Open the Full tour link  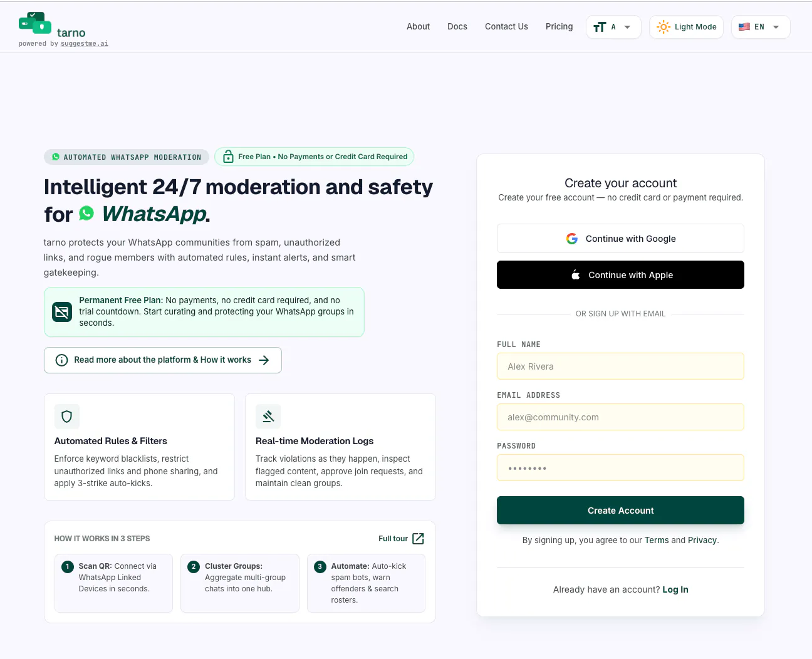(x=401, y=539)
